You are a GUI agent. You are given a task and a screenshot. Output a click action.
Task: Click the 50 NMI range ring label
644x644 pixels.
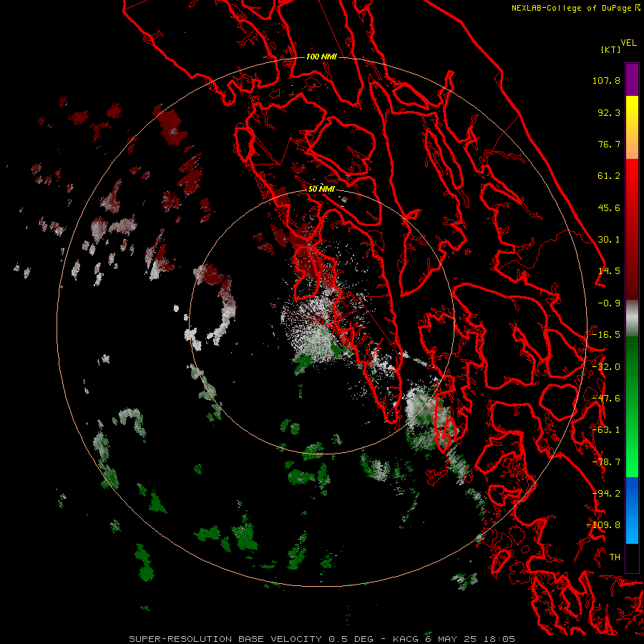(321, 189)
